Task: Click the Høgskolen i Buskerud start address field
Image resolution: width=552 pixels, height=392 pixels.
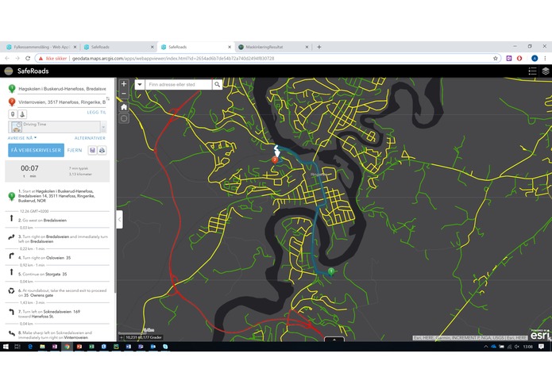Action: pos(62,89)
